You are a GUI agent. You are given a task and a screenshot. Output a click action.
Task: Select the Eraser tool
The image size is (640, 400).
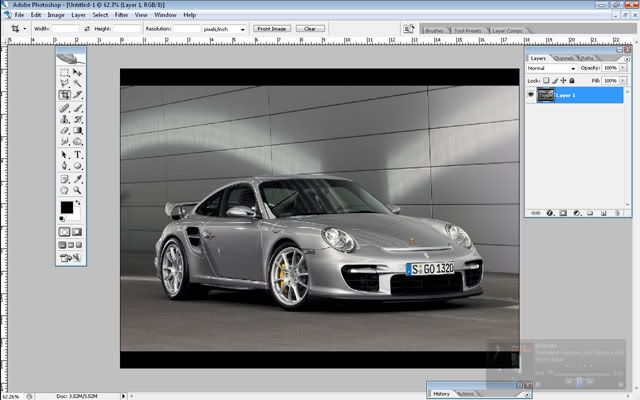pyautogui.click(x=64, y=130)
